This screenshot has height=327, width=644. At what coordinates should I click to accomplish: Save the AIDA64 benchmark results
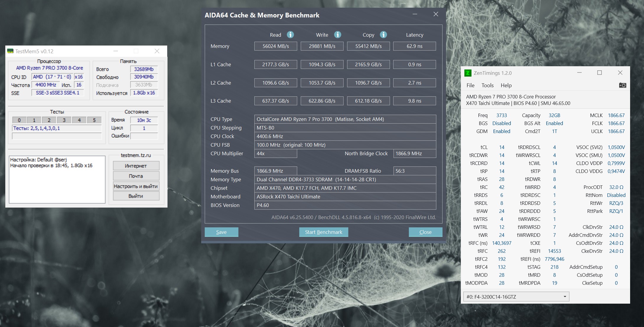click(221, 232)
